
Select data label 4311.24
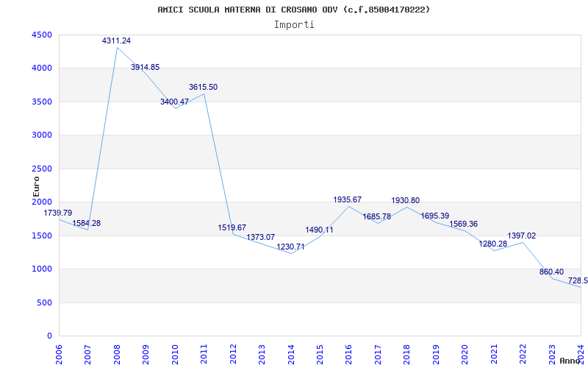tap(116, 40)
